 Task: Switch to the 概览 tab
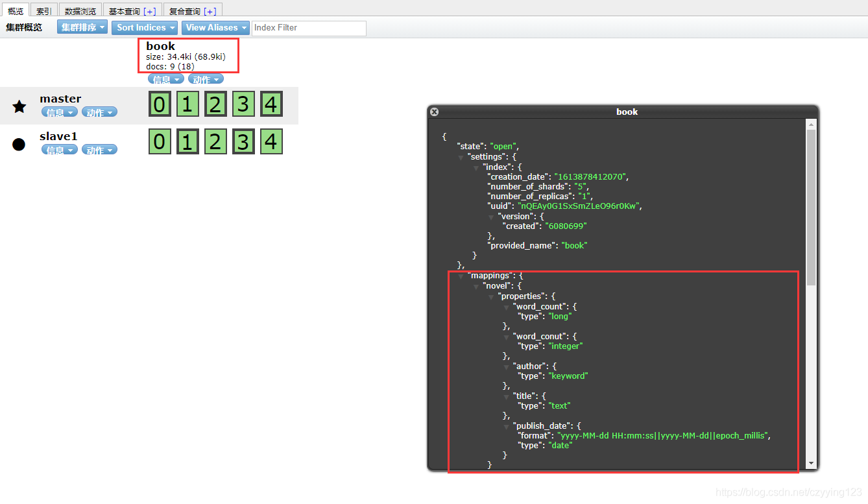(15, 10)
